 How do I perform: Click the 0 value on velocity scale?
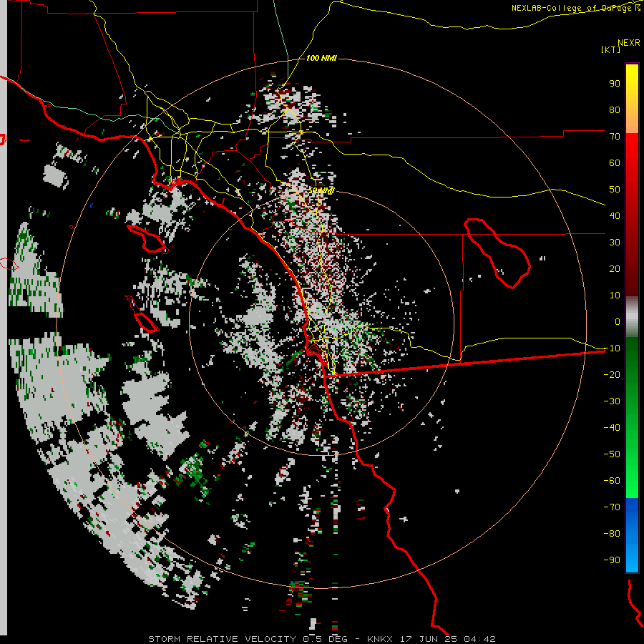tap(618, 322)
